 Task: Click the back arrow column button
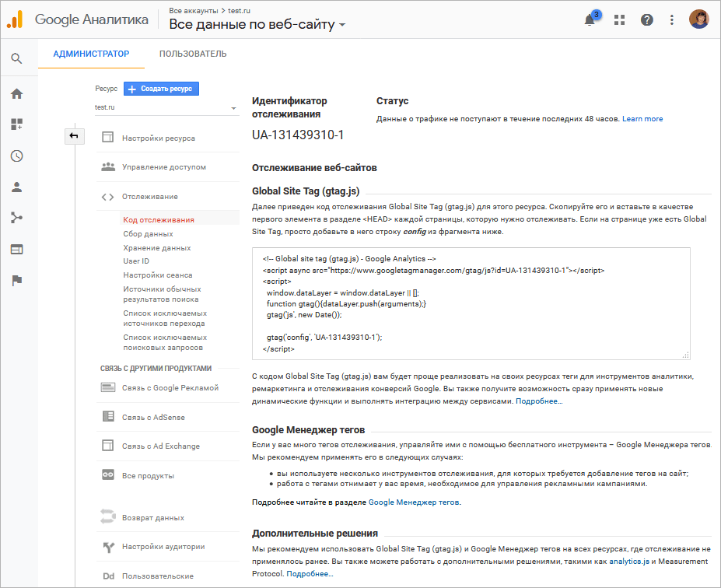(x=74, y=135)
